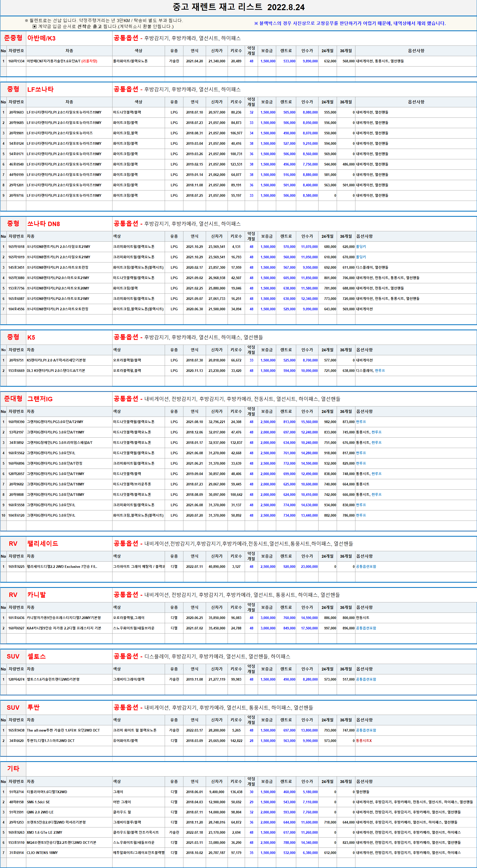Select the category label '준대형'
The image size is (477, 868).
click(x=13, y=399)
